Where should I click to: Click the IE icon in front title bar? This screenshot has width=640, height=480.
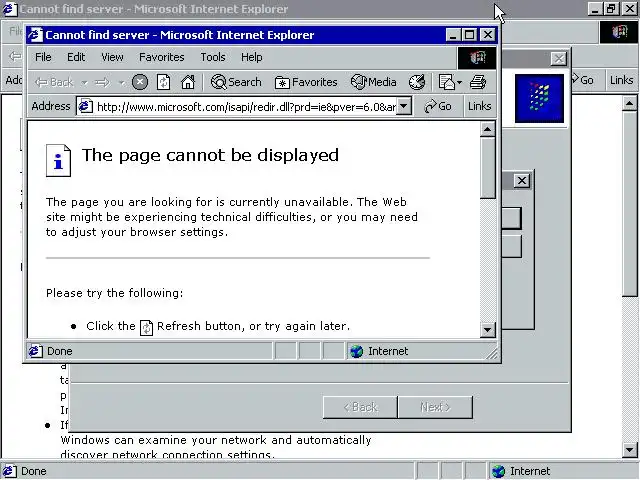click(35, 35)
